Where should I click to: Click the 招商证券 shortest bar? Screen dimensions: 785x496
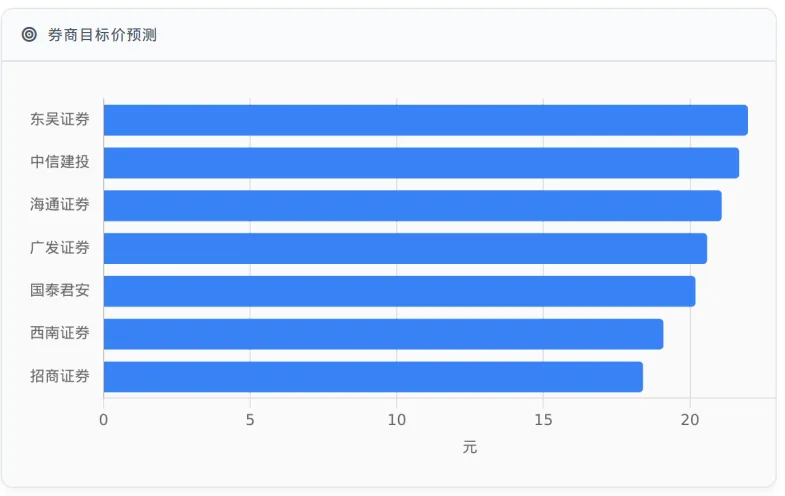[373, 377]
